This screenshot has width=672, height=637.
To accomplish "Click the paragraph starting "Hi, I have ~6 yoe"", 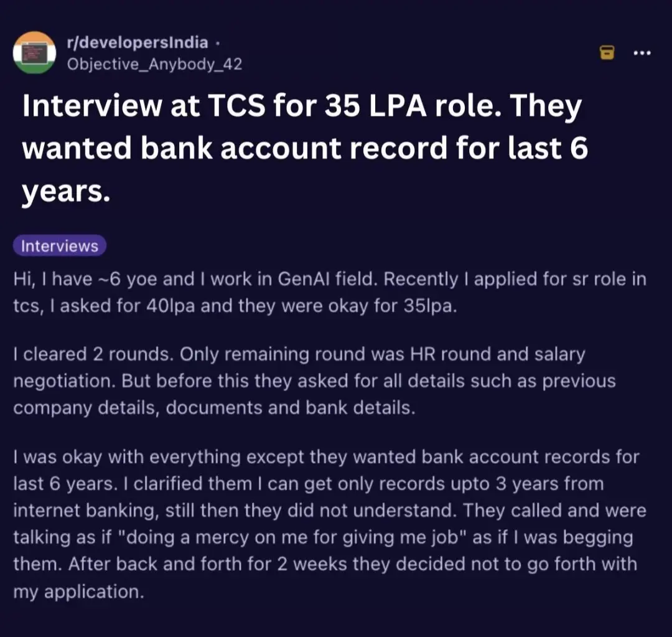I will [x=330, y=293].
